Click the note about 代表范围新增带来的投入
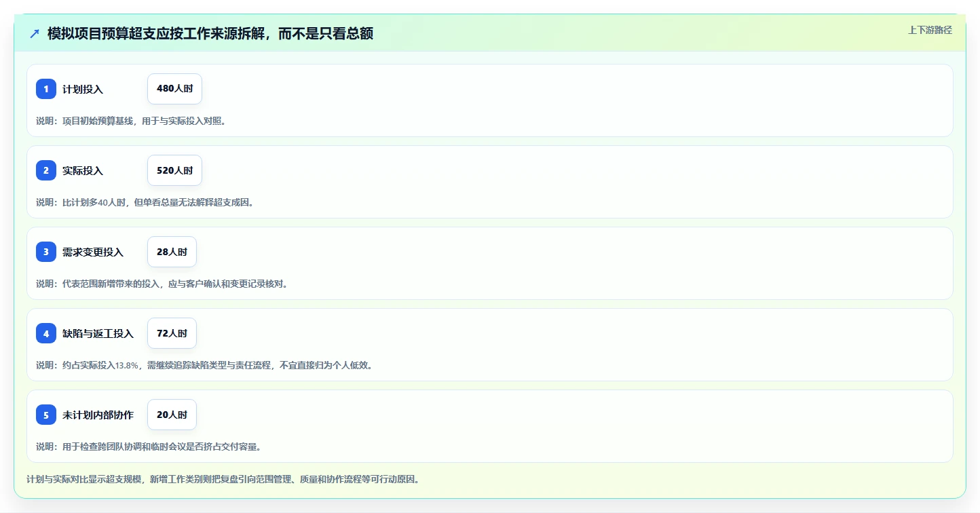This screenshot has height=513, width=980. point(162,284)
